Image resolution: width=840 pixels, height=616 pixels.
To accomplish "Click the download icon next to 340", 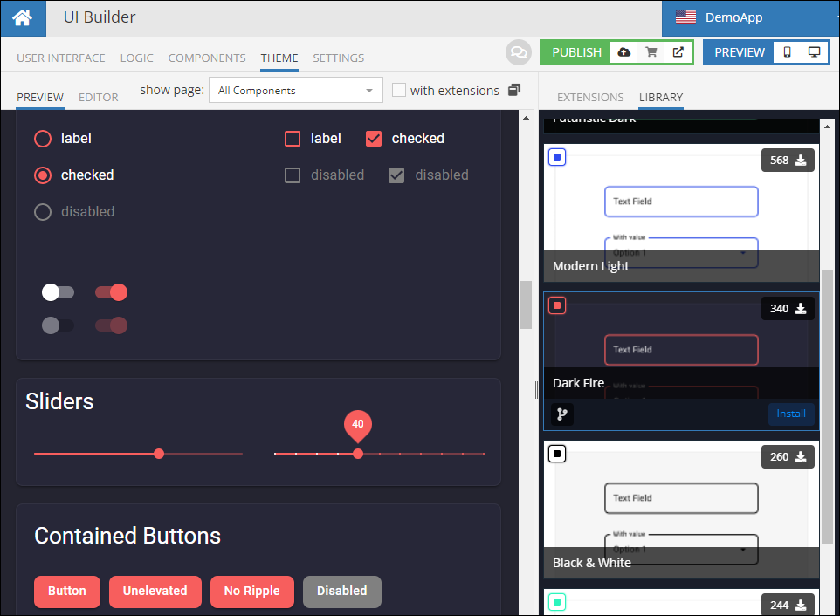I will (x=801, y=308).
